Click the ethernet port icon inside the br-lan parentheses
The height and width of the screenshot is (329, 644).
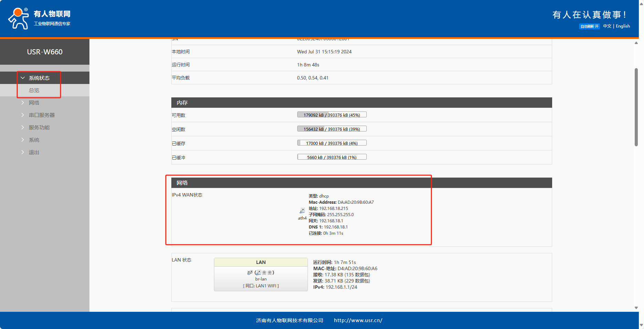coord(258,273)
